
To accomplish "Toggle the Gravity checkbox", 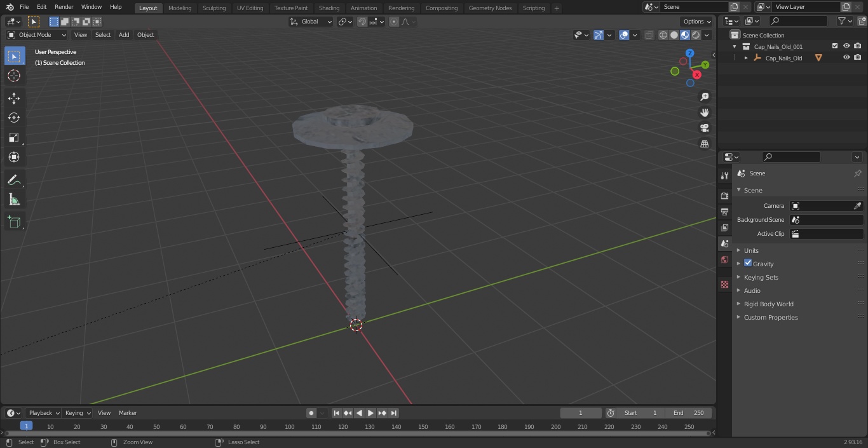I will pos(748,263).
